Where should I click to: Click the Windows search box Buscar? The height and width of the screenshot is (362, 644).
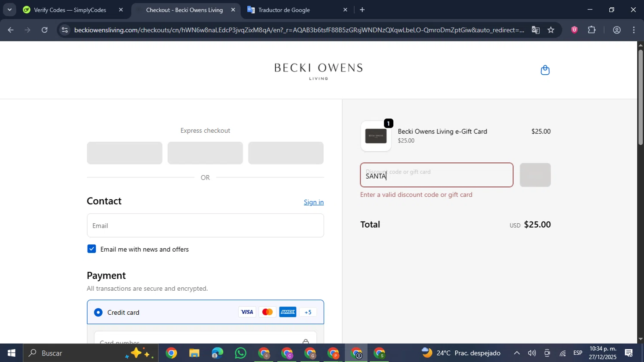tap(91, 353)
